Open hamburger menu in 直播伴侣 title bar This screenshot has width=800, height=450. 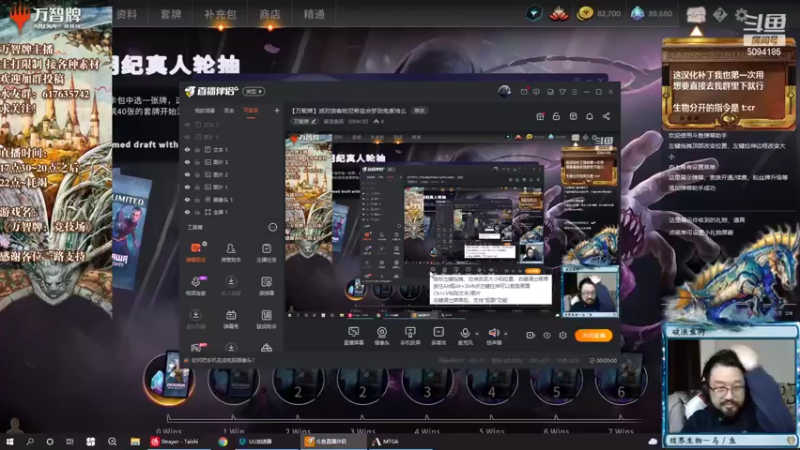[x=574, y=92]
